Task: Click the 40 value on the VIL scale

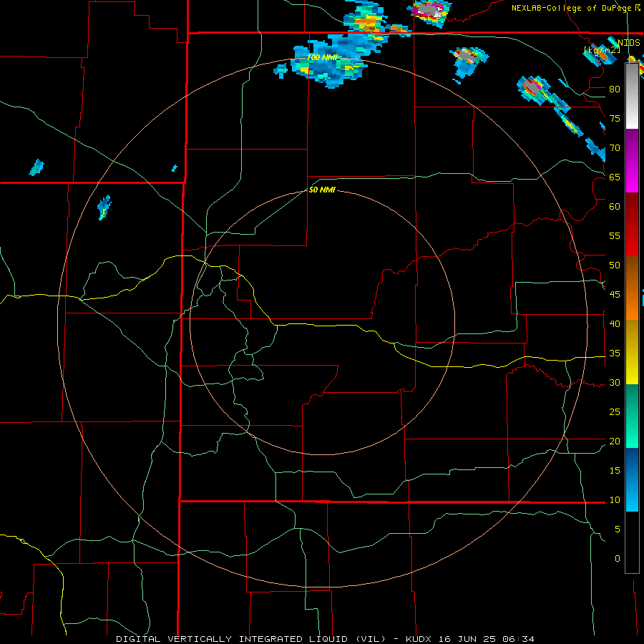Action: [615, 324]
